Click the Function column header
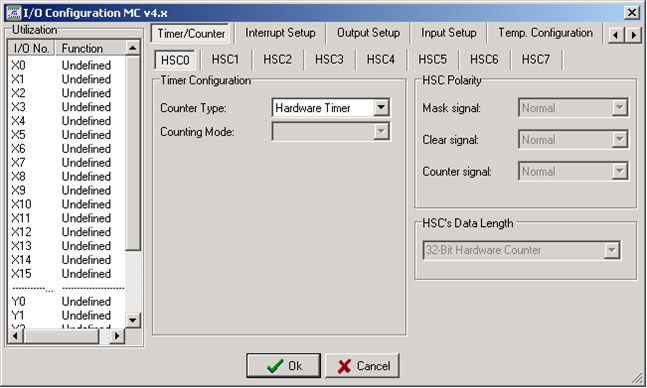Viewport: 647px width, 388px height. click(90, 48)
